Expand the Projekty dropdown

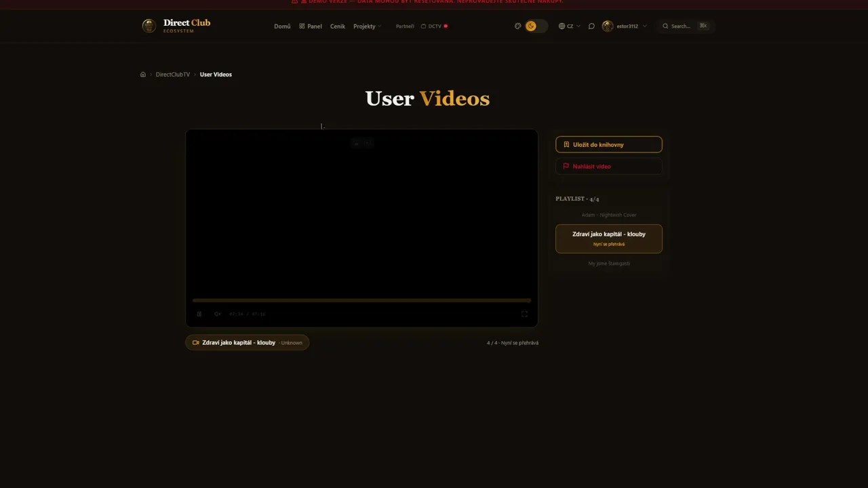pyautogui.click(x=367, y=26)
